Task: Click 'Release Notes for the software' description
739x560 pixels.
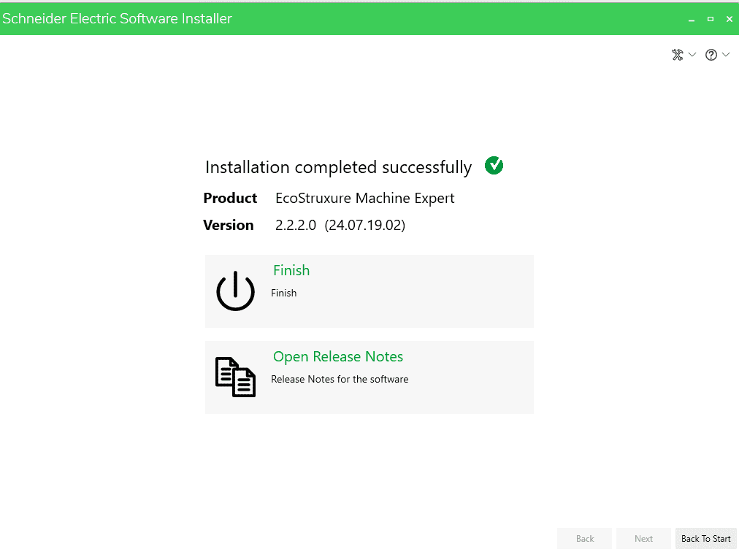Action: tap(340, 379)
